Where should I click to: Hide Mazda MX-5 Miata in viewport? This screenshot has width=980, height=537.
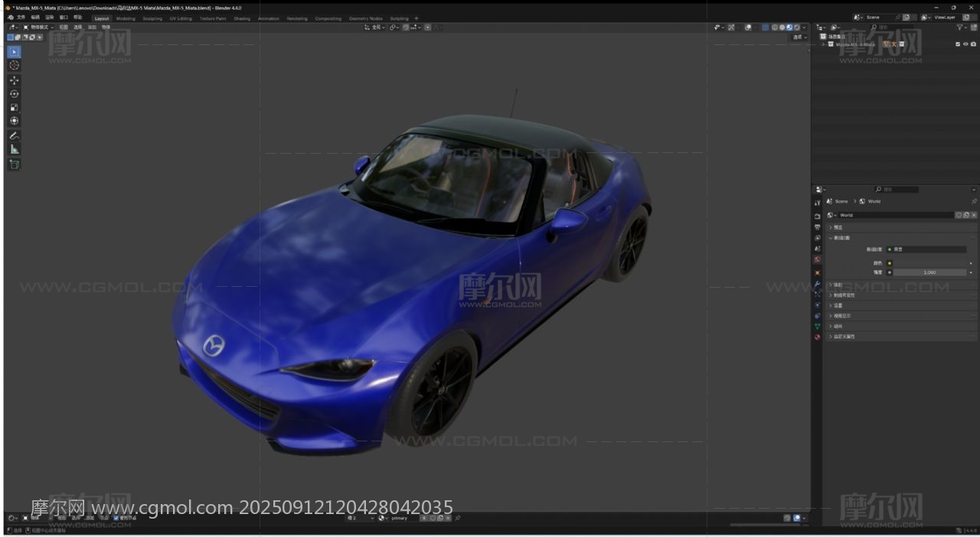(x=965, y=44)
